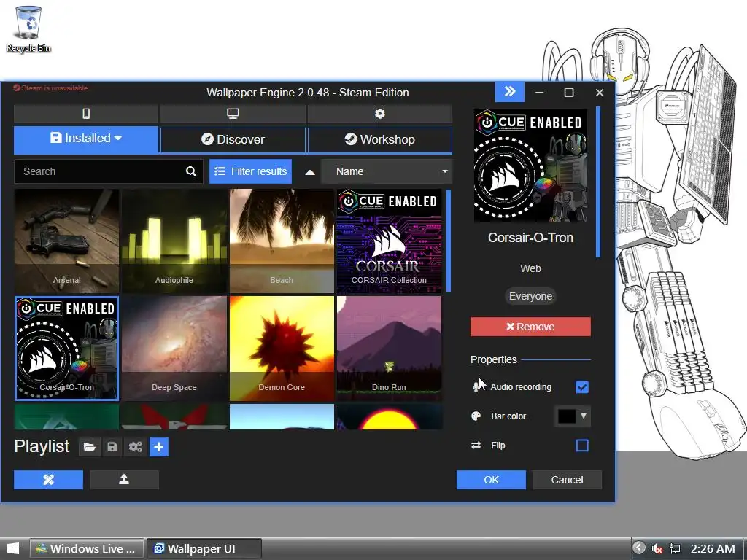The image size is (747, 560).
Task: Select the Dino Run wallpaper thumbnail
Action: [x=390, y=348]
